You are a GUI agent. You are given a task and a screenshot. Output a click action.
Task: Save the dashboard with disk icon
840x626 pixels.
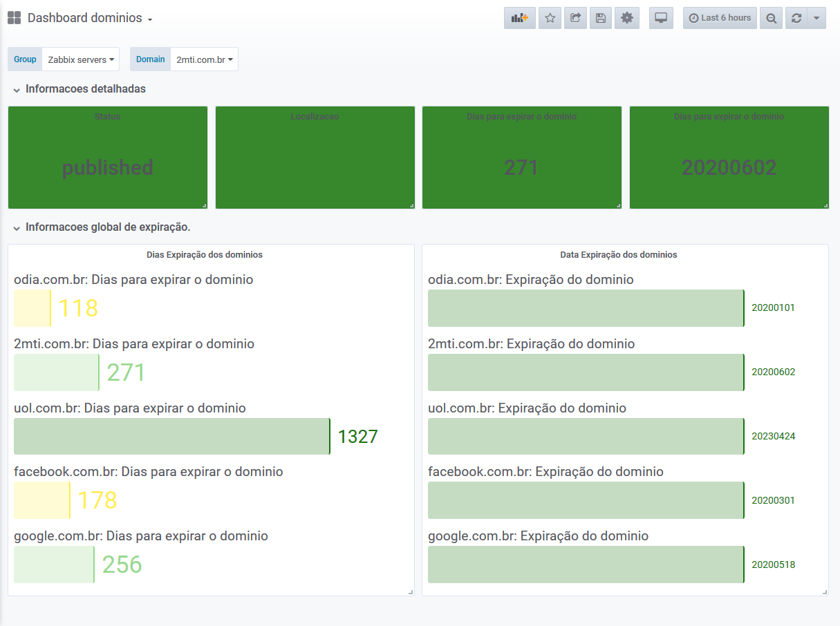pyautogui.click(x=601, y=18)
